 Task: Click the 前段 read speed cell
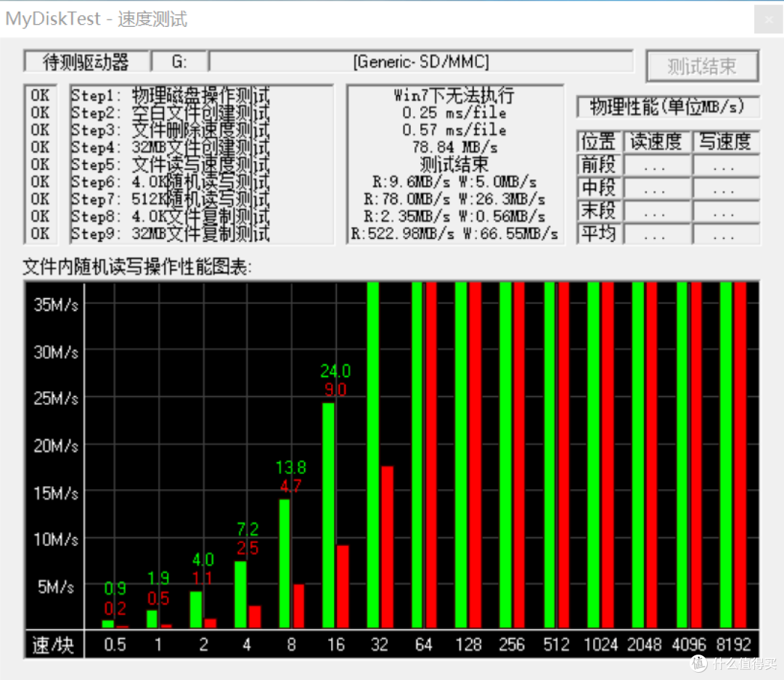point(656,165)
